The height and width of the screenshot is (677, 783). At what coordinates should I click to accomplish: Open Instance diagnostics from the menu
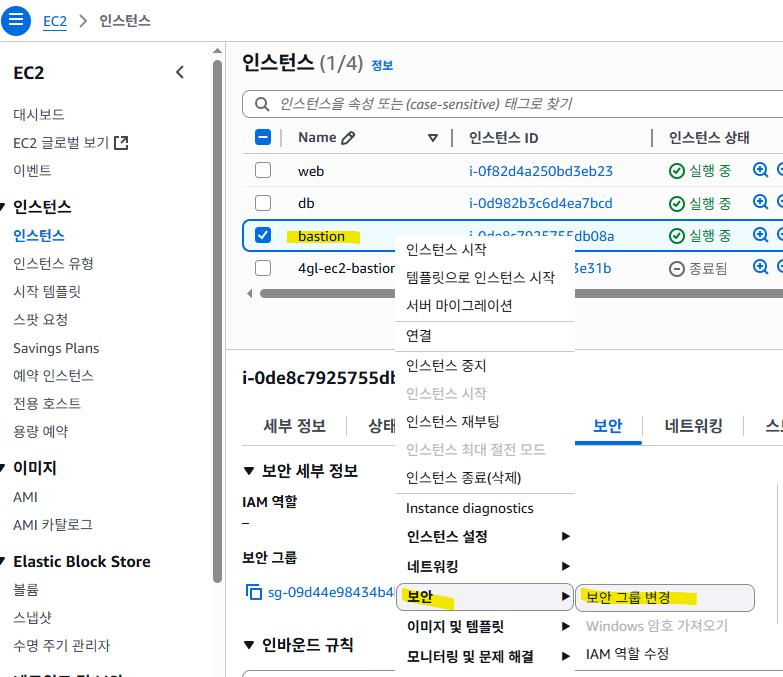click(x=469, y=508)
